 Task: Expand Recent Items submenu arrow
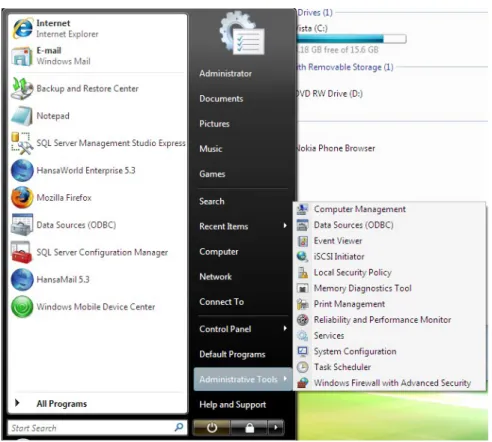(285, 226)
